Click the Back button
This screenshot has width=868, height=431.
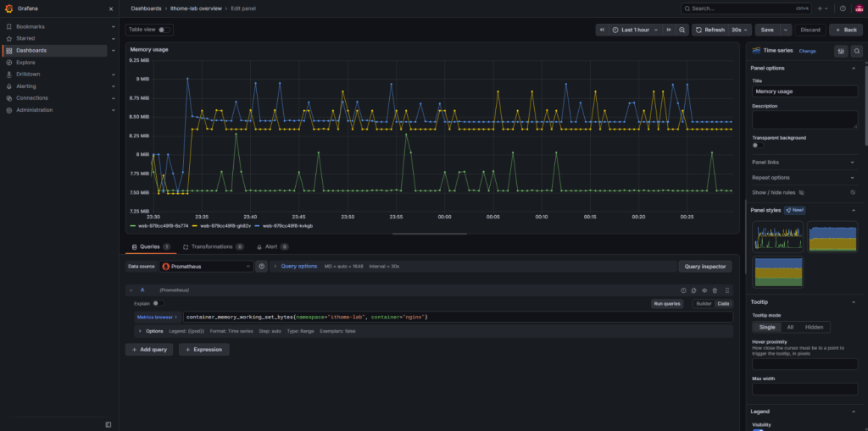[x=846, y=30]
